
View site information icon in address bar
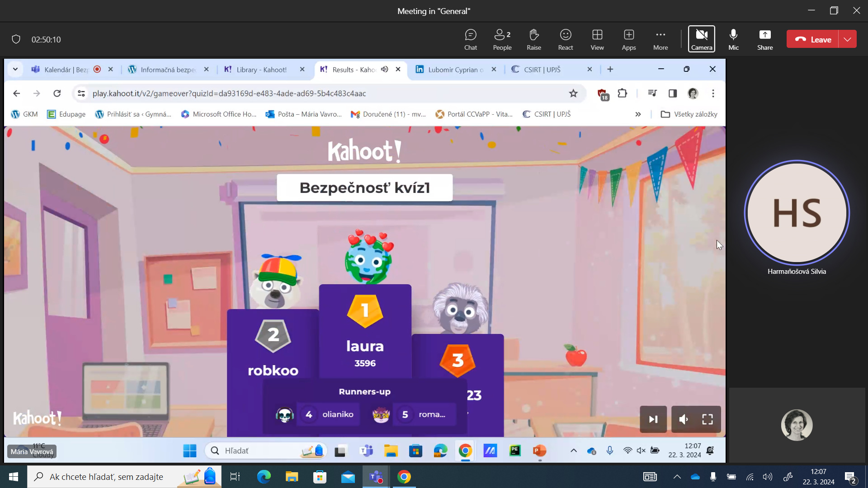coord(81,93)
